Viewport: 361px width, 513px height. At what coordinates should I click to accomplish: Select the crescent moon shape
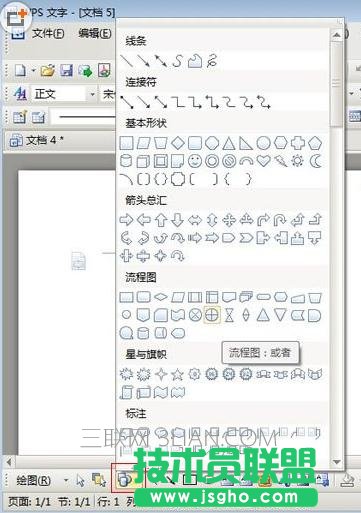315,161
